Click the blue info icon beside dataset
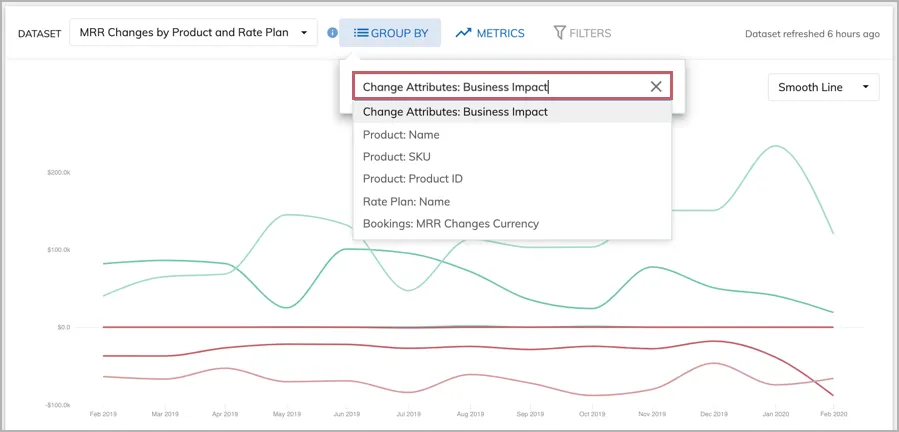This screenshot has height=432, width=899. pos(333,33)
